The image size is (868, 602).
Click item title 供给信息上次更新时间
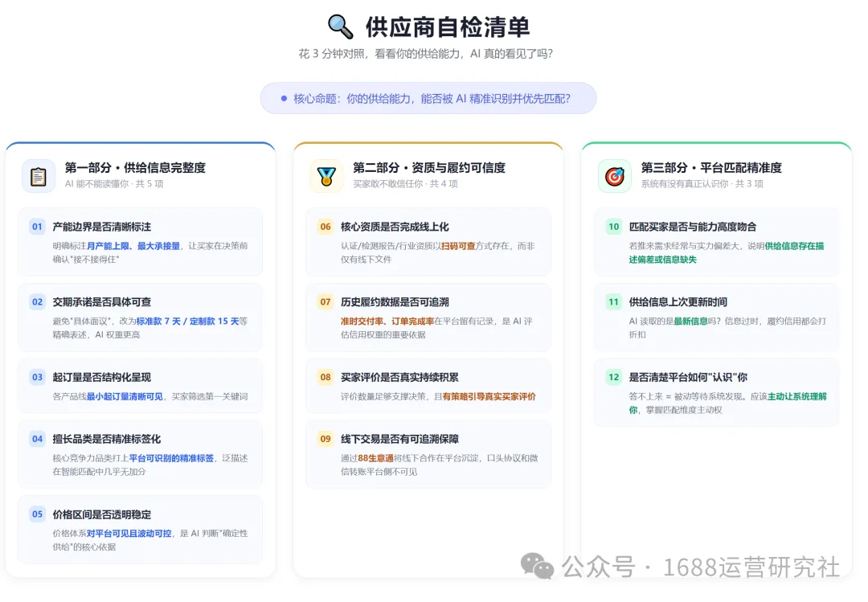pyautogui.click(x=678, y=302)
